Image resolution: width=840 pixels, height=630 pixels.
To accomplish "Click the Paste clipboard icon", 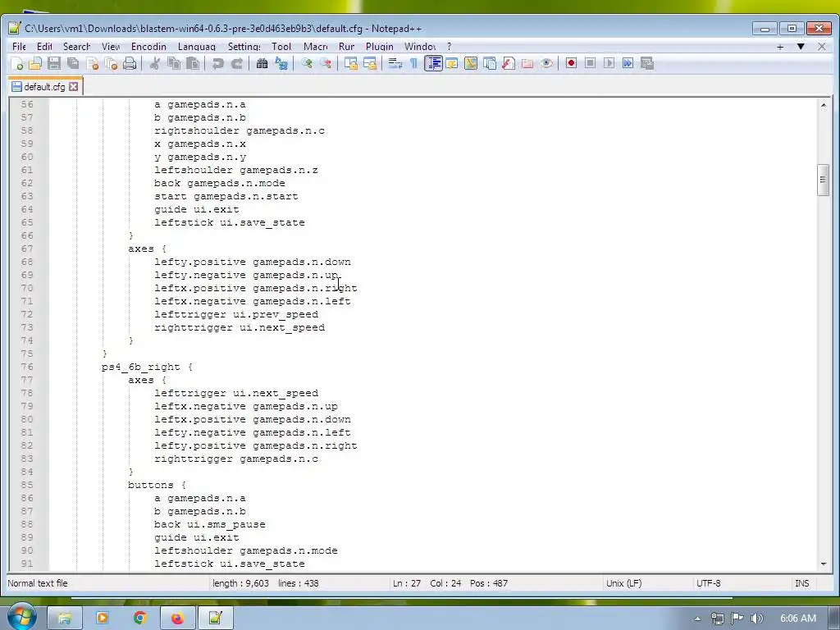I will click(x=193, y=64).
